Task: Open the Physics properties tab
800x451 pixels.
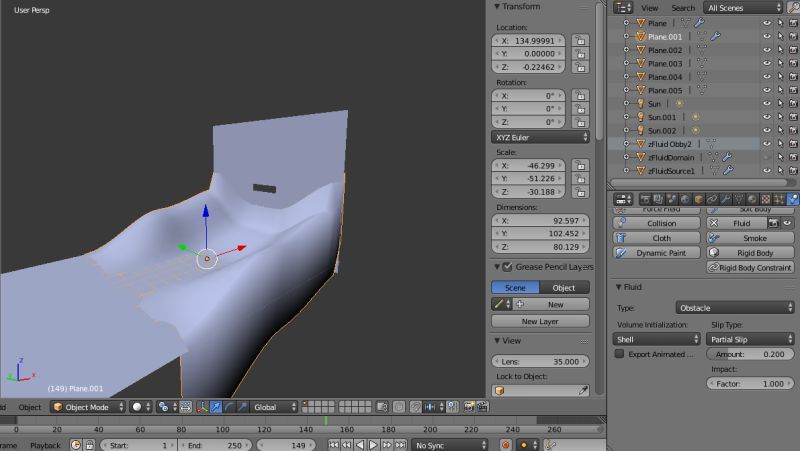Action: pos(792,199)
